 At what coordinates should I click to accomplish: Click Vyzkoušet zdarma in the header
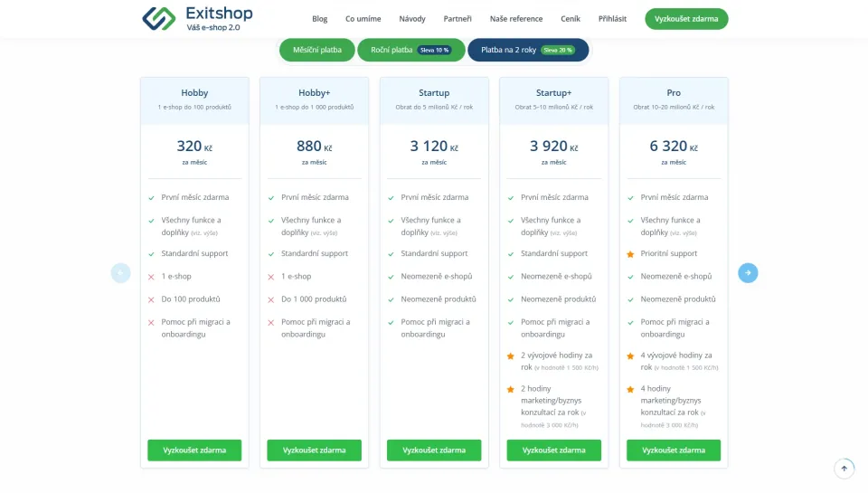[686, 19]
